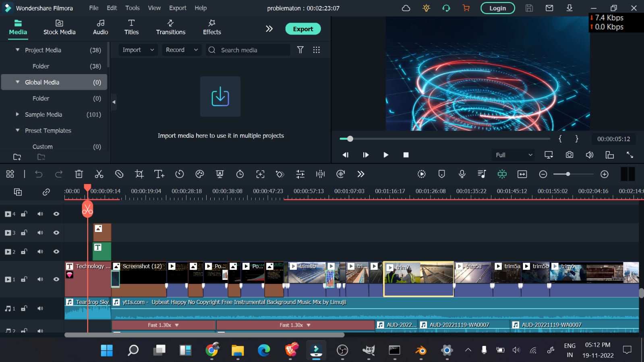644x362 pixels.
Task: Switch to the Effects tab
Action: [212, 28]
